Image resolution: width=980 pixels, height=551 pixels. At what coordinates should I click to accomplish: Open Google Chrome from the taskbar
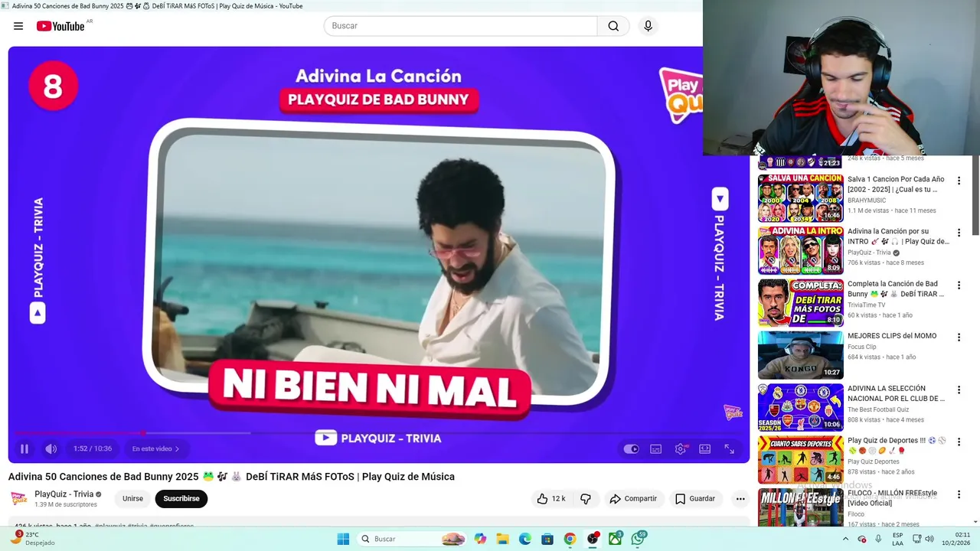click(570, 539)
